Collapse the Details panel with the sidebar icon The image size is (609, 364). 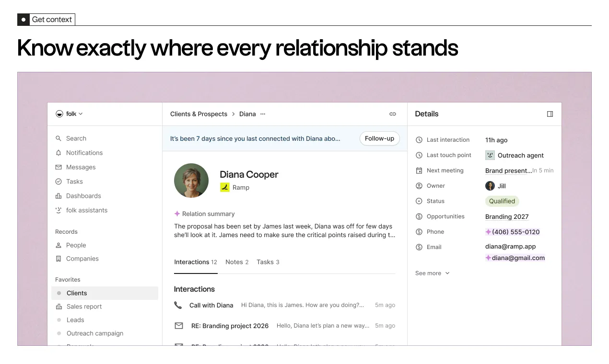click(x=550, y=114)
